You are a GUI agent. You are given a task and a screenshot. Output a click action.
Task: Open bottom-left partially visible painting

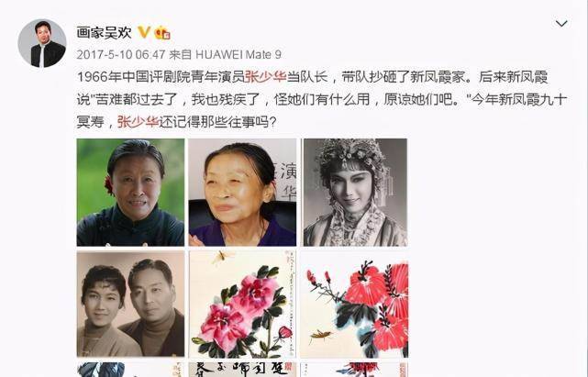130,370
